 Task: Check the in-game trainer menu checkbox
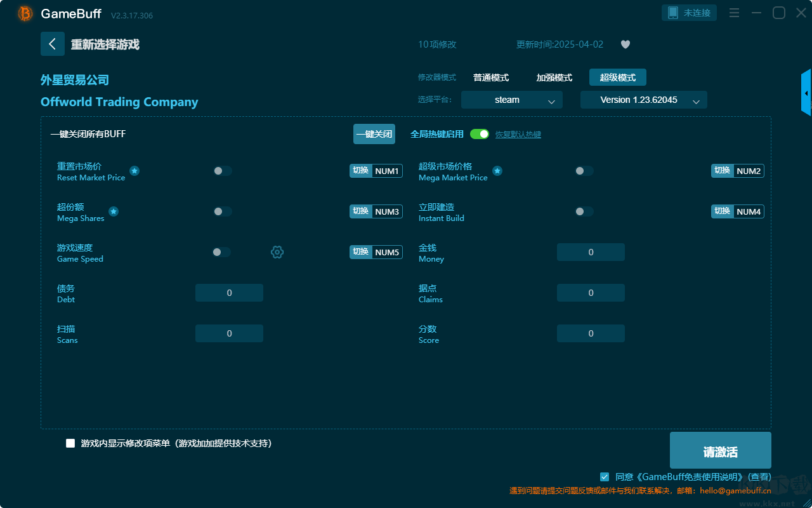[x=70, y=443]
